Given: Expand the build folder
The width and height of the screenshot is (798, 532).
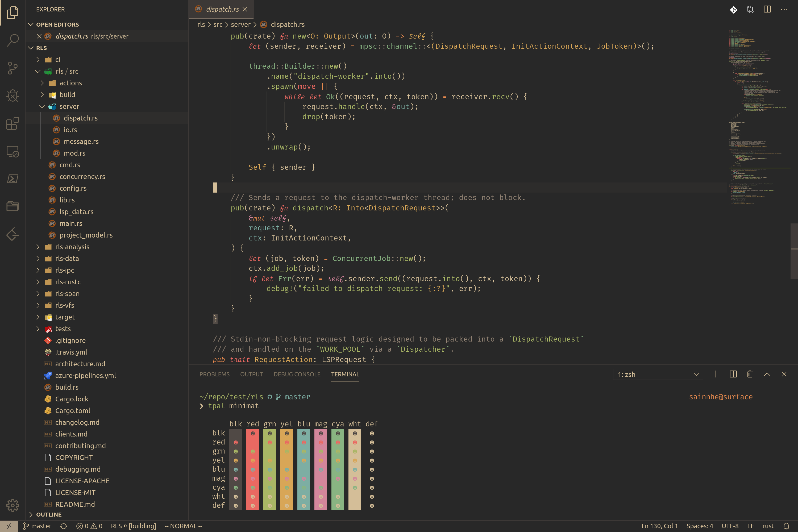Looking at the screenshot, I should [42, 95].
